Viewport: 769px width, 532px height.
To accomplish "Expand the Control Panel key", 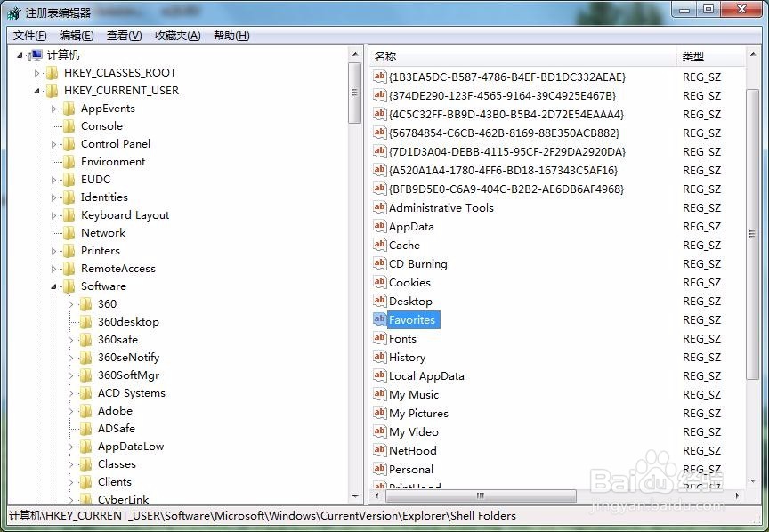I will [x=52, y=143].
